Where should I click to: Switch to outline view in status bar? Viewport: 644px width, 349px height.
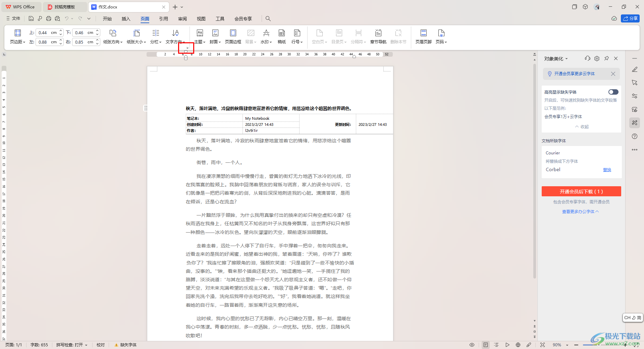pyautogui.click(x=496, y=345)
